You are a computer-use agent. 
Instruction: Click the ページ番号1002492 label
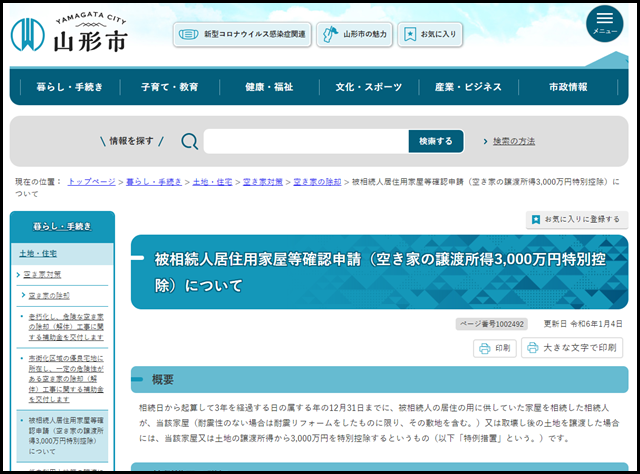[492, 324]
